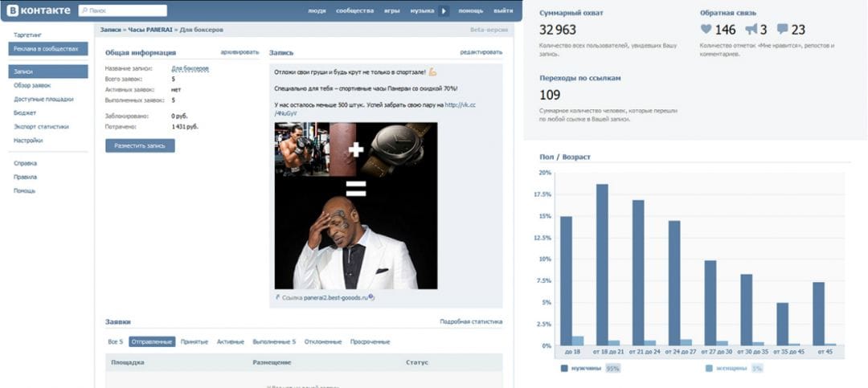This screenshot has height=388, width=868.
Task: Click Часы PANERAI in breadcrumb
Action: [151, 30]
